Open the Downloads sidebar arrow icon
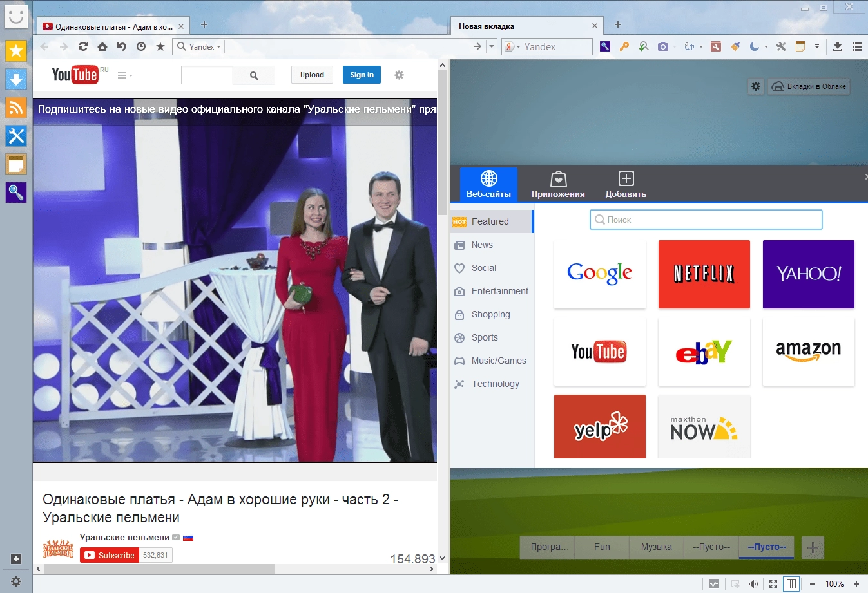 click(16, 79)
